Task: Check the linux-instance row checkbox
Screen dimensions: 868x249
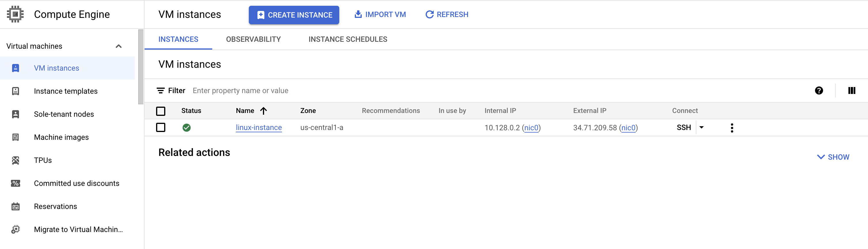Action: [x=161, y=128]
